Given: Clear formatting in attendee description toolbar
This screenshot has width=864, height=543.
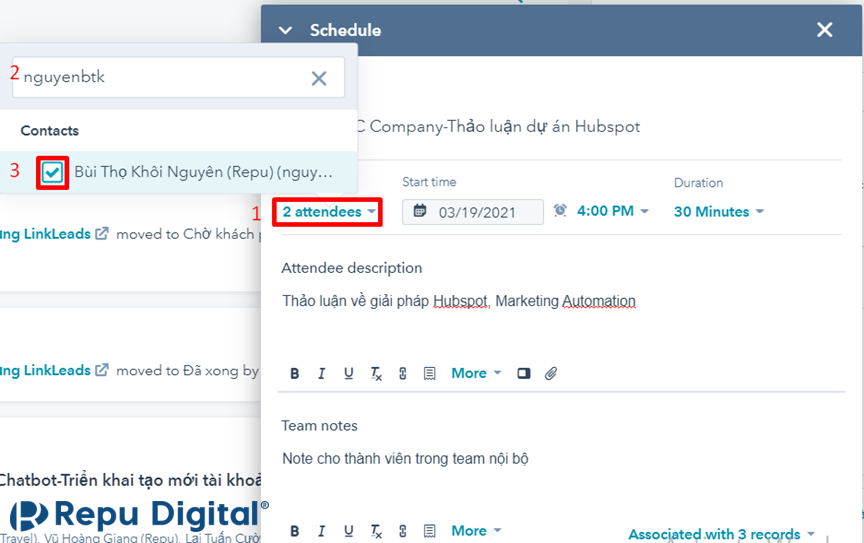Looking at the screenshot, I should (x=376, y=374).
